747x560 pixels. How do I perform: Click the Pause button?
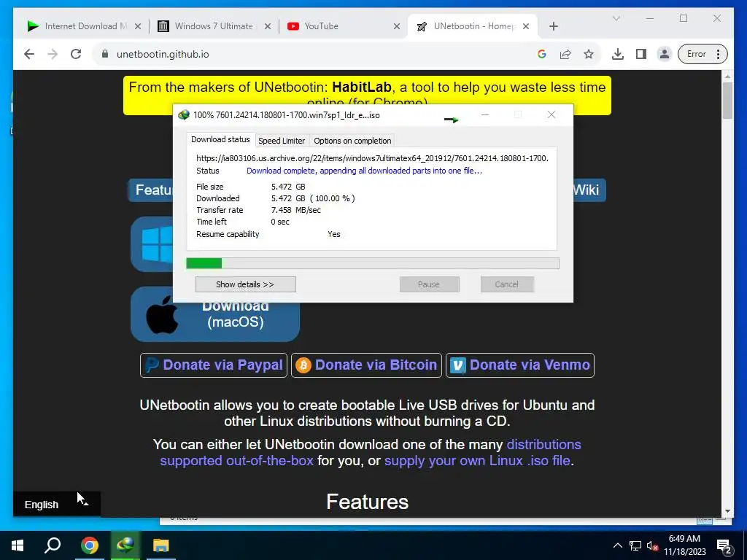[x=429, y=284]
